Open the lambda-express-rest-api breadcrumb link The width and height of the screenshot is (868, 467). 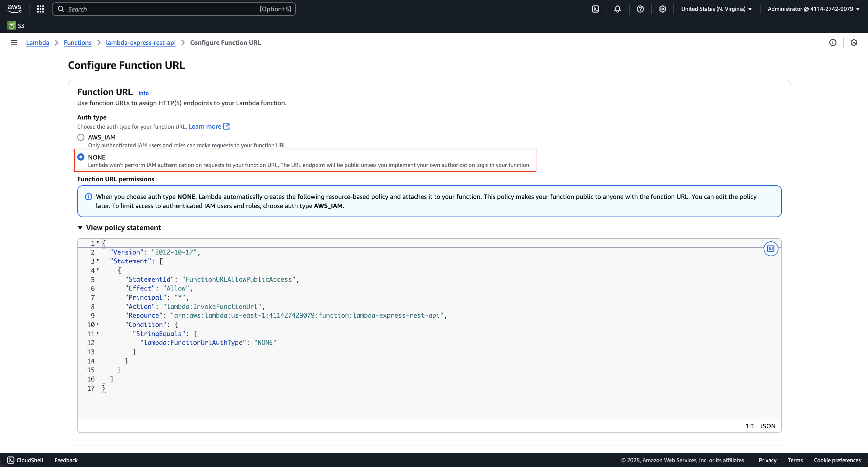coord(141,42)
